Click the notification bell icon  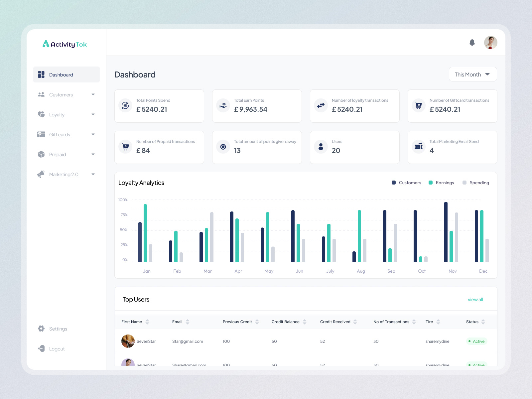tap(472, 43)
